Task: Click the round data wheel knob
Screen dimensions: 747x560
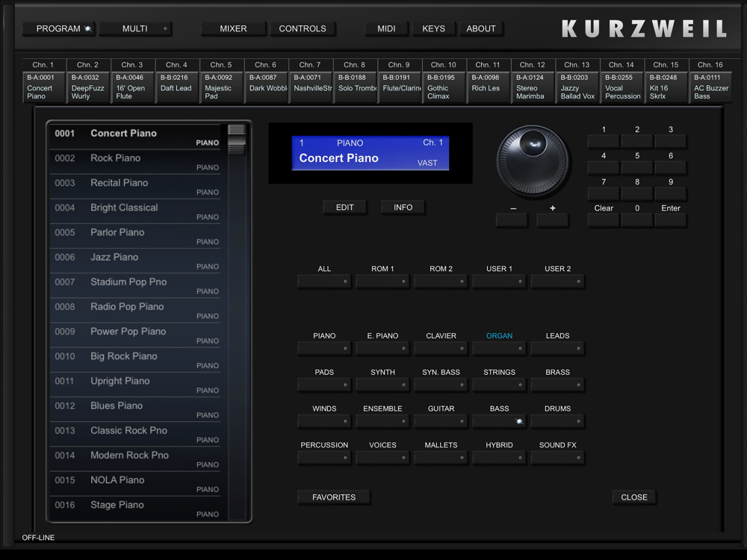Action: (x=533, y=161)
